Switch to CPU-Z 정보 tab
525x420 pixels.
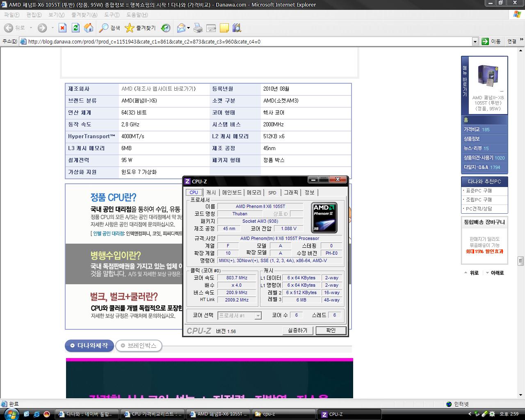point(309,192)
